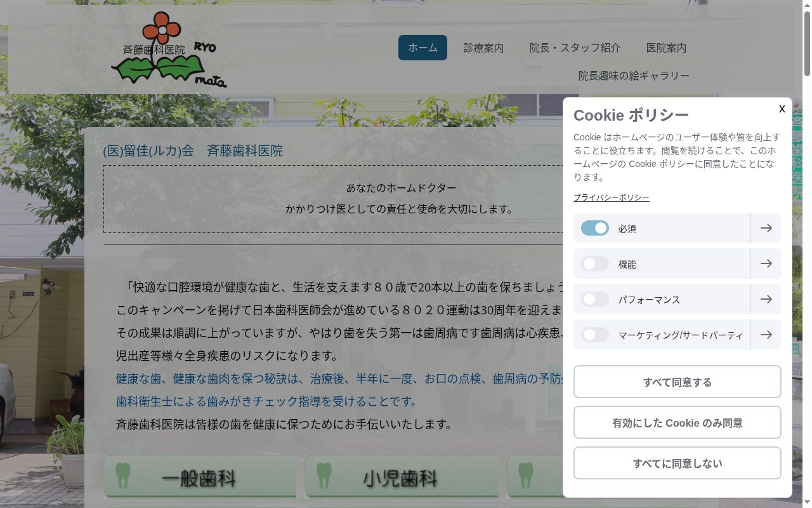Expand details arrow for 必須 cookies

(x=766, y=228)
